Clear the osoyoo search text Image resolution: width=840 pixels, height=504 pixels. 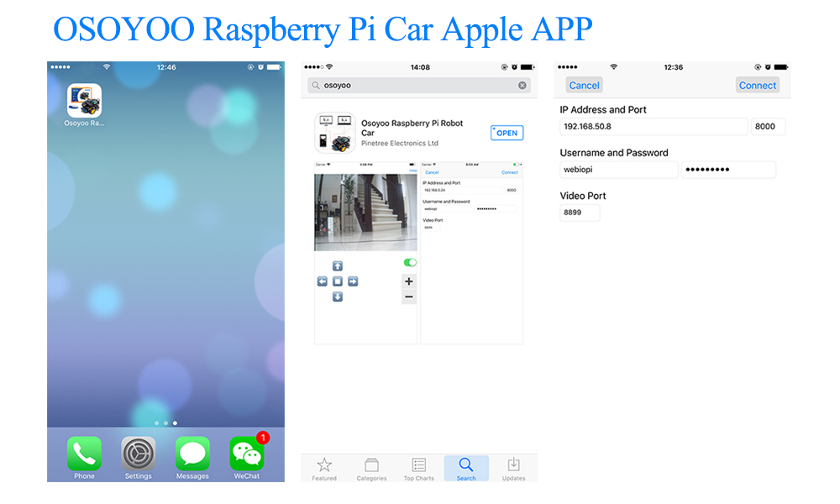(522, 85)
